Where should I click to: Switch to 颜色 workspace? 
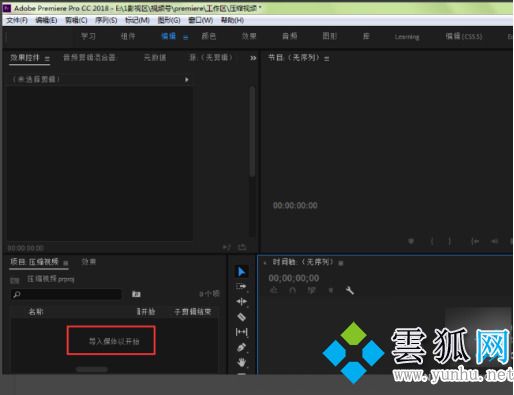[209, 36]
